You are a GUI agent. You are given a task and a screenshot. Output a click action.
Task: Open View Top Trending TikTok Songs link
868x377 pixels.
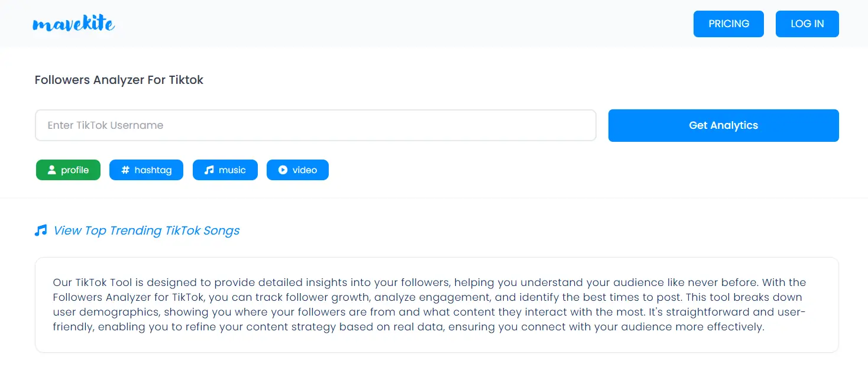coord(147,230)
